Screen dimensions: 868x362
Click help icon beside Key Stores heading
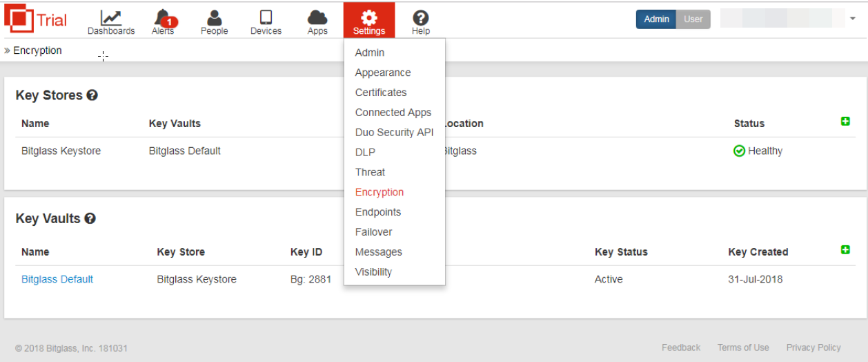tap(92, 95)
